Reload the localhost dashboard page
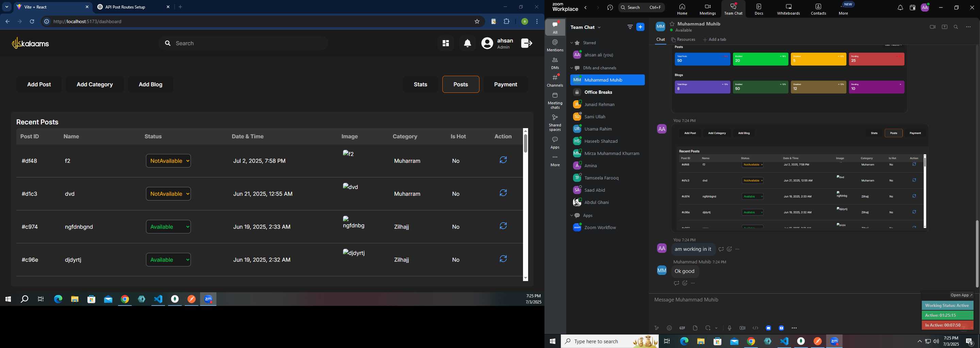Screen dimensions: 980x348 coord(32,22)
